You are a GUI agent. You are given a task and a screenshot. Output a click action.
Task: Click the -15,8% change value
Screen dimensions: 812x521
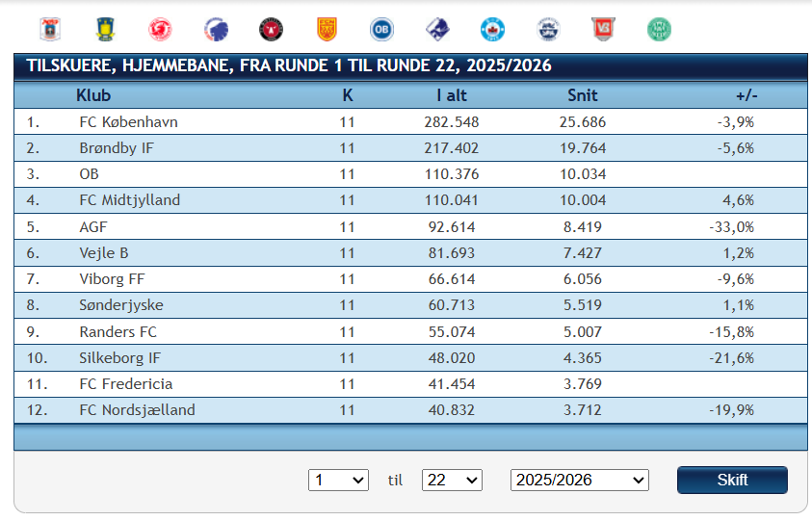coord(732,331)
